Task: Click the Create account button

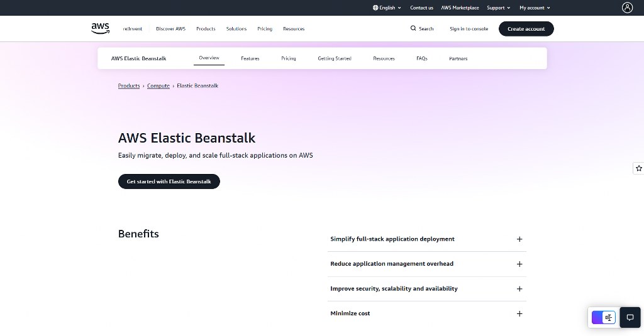Action: click(526, 29)
